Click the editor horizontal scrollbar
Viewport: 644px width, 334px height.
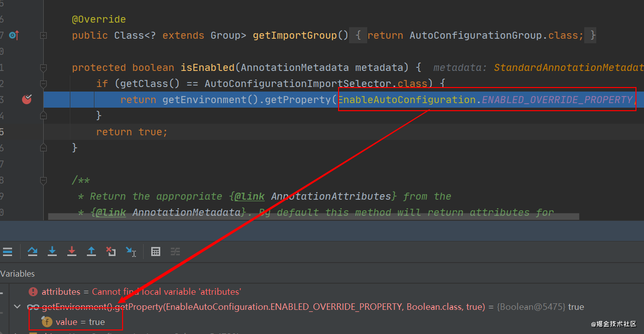pos(313,216)
